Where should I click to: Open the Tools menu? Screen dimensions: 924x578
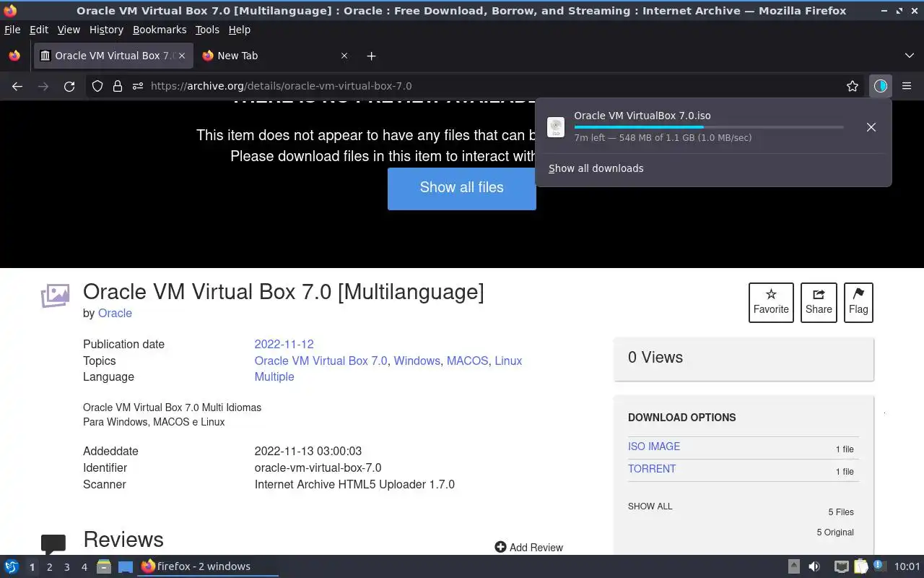tap(207, 30)
